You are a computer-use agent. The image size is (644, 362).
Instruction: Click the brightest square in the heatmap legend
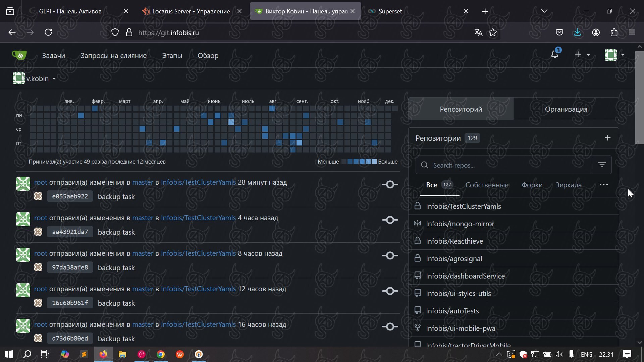coord(374,162)
